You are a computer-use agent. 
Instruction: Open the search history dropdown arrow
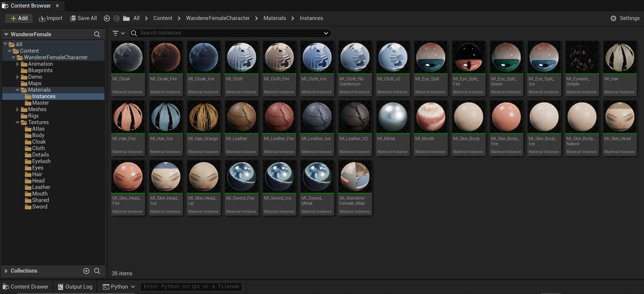coord(326,33)
